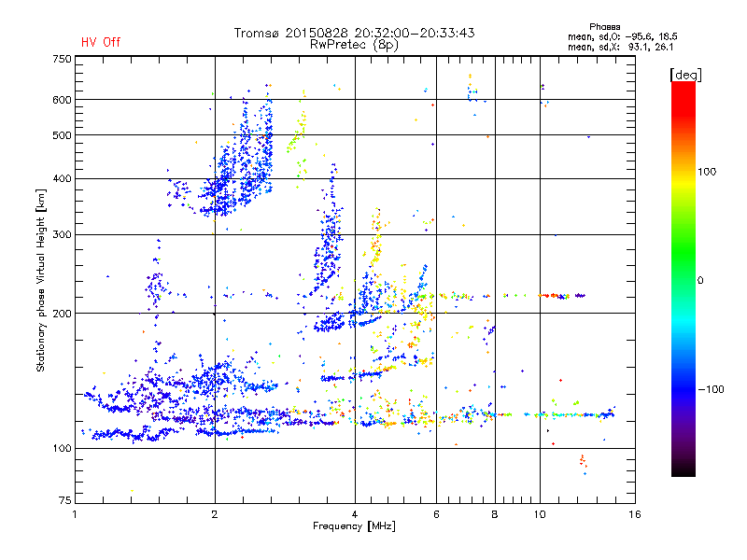
Task: Click the x-axis '6' tick label
Action: [436, 514]
